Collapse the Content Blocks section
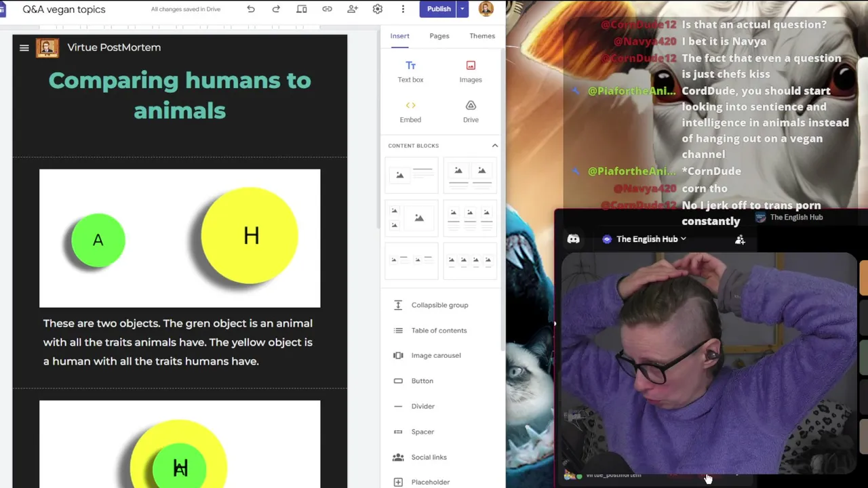The height and width of the screenshot is (488, 868). (x=494, y=146)
